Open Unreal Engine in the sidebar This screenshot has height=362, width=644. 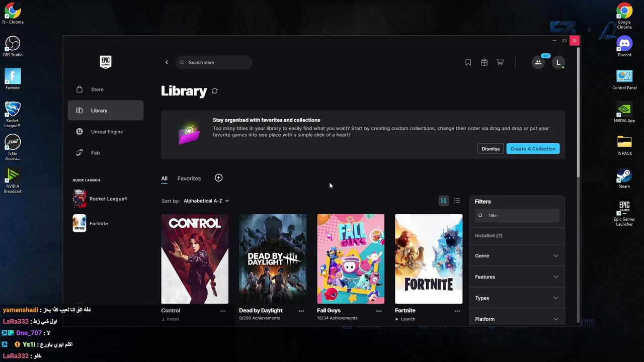click(x=106, y=132)
